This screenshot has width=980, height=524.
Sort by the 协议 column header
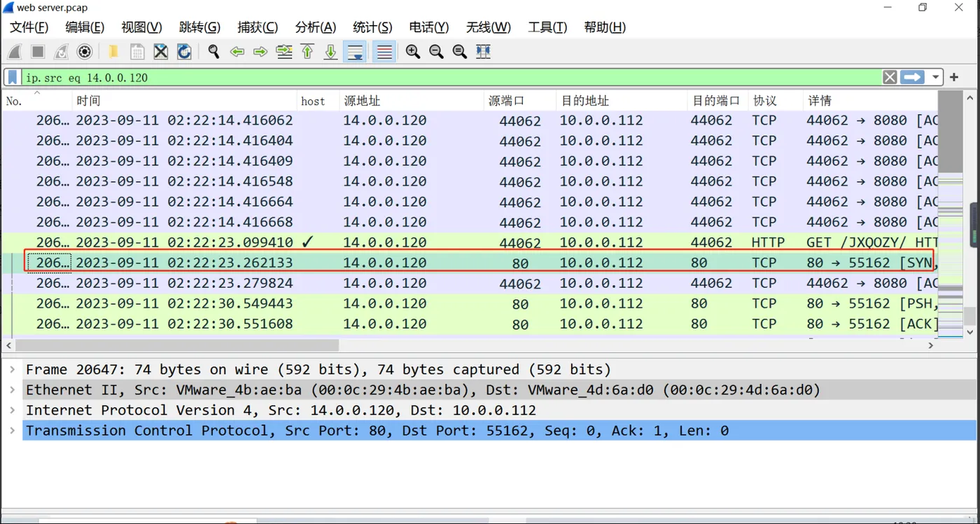point(776,101)
